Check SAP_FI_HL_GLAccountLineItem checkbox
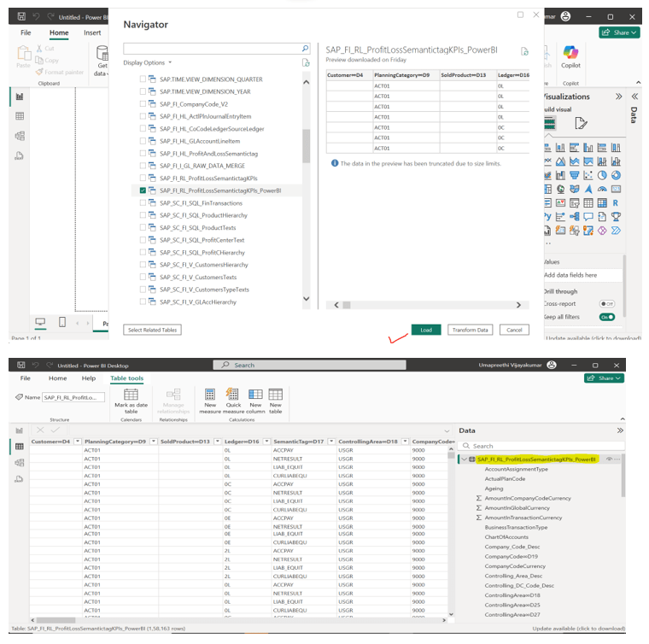 pos(143,141)
